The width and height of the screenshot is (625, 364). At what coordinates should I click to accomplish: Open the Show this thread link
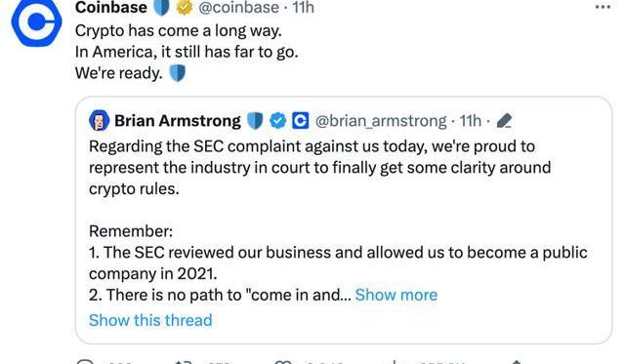coord(150,320)
